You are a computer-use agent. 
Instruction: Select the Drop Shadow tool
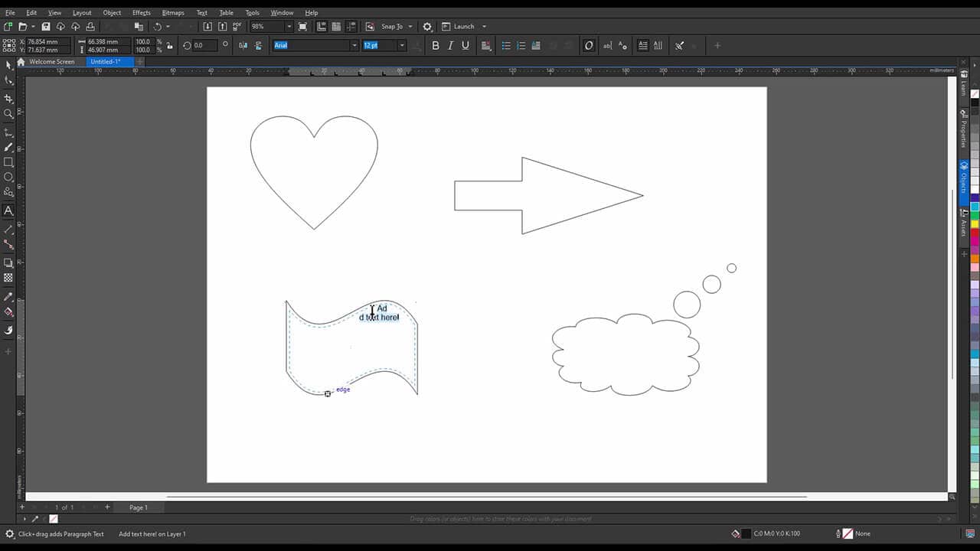pyautogui.click(x=8, y=262)
